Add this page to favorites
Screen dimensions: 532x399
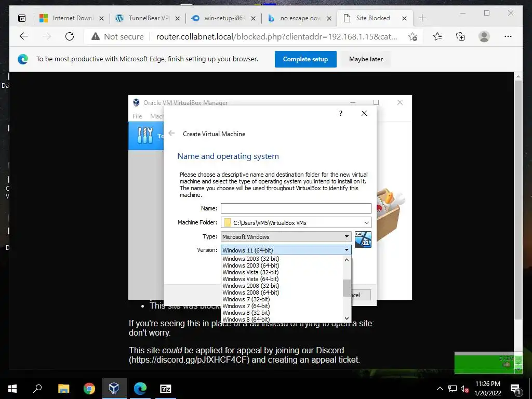(x=413, y=37)
